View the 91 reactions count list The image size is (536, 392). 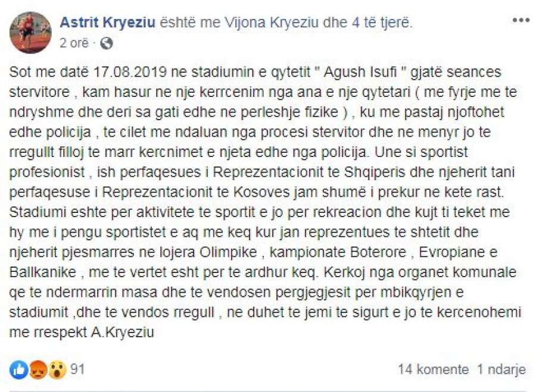(77, 369)
